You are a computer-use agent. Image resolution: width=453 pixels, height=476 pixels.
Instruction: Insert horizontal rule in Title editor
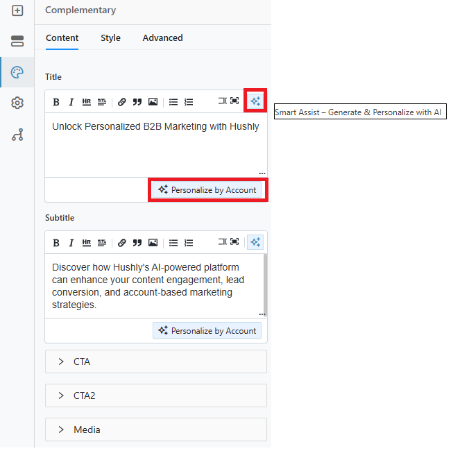(87, 102)
